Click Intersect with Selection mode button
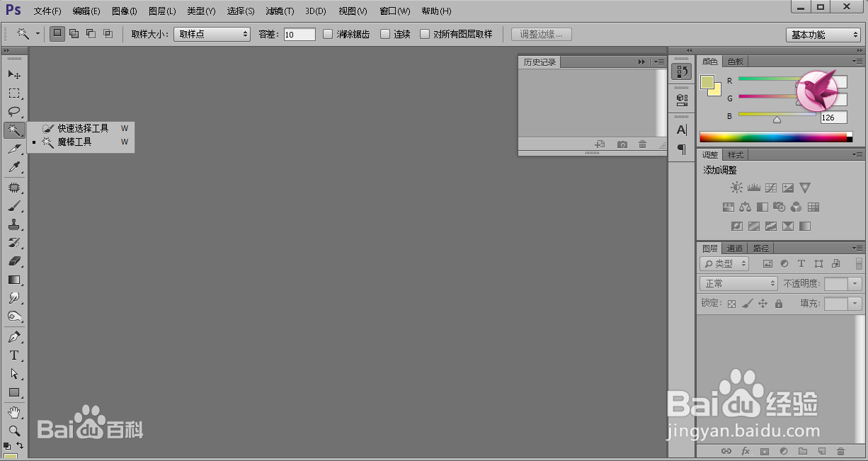 [108, 33]
